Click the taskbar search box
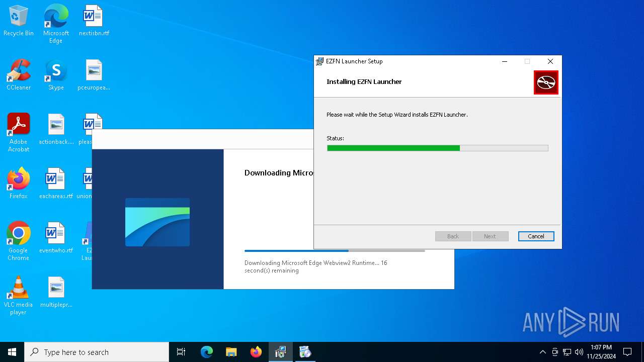This screenshot has width=644, height=362. (97, 352)
